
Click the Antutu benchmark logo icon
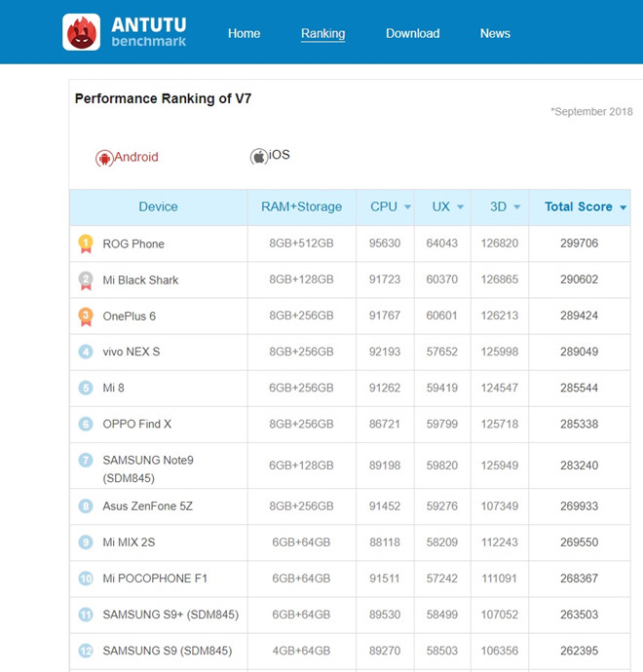82,32
